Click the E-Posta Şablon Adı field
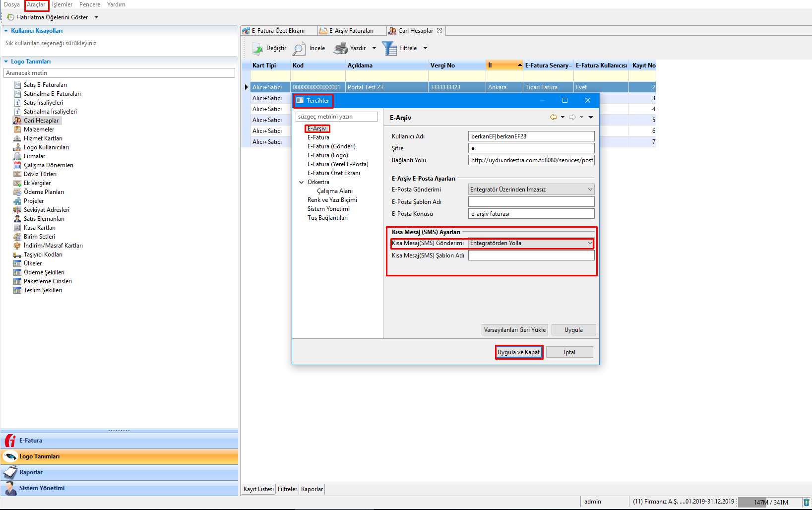The width and height of the screenshot is (812, 510). tap(531, 202)
